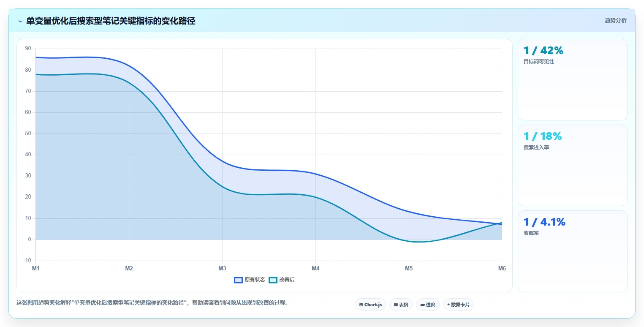Click the M1 axis label
Image resolution: width=644 pixels, height=327 pixels.
point(35,268)
